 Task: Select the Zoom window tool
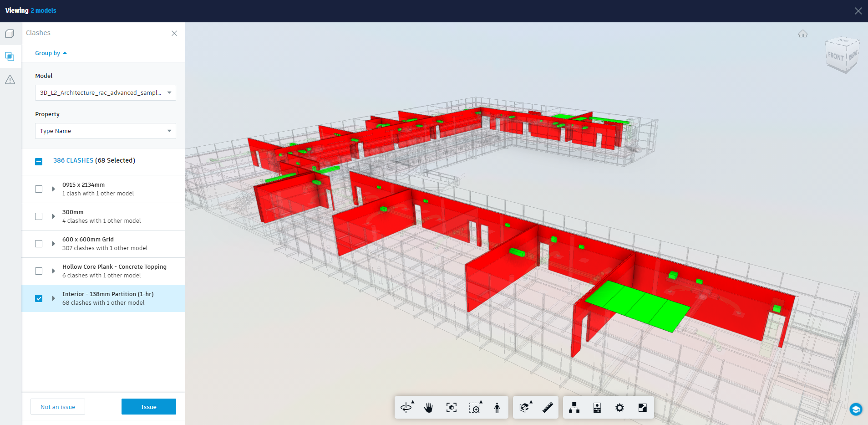click(x=474, y=407)
